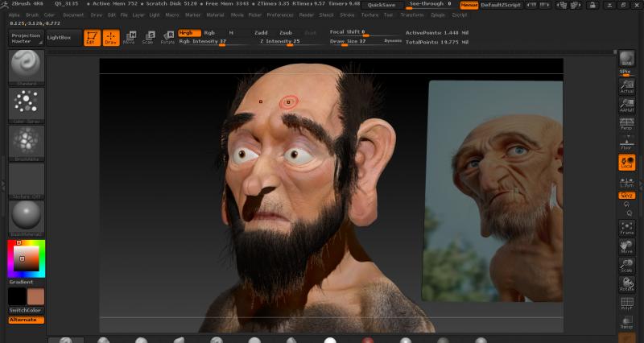Toggle the Floor grid button

click(627, 143)
